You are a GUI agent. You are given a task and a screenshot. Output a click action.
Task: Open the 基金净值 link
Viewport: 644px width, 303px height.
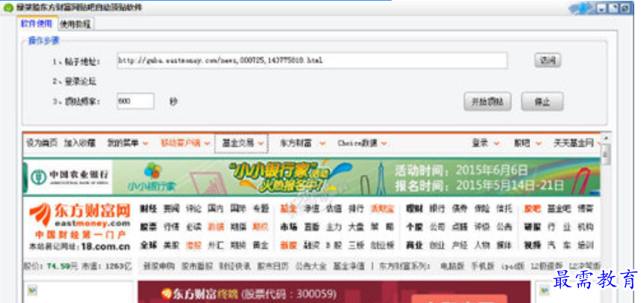click(349, 266)
